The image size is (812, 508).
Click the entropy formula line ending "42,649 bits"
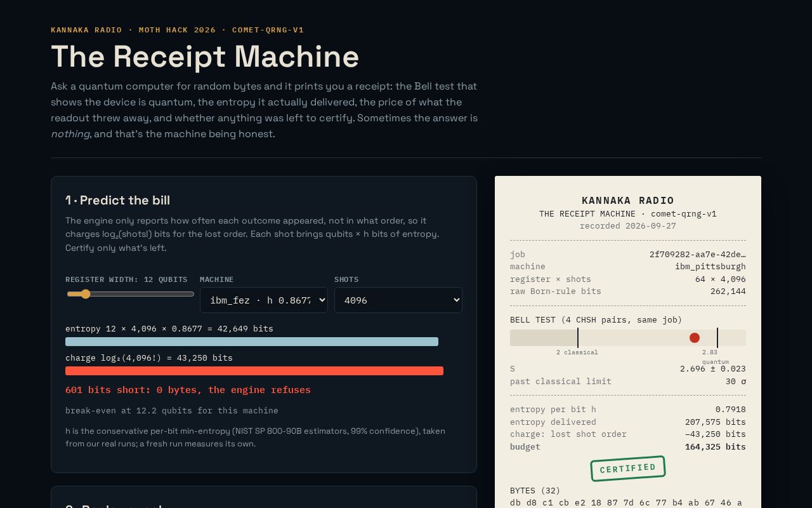pos(169,329)
